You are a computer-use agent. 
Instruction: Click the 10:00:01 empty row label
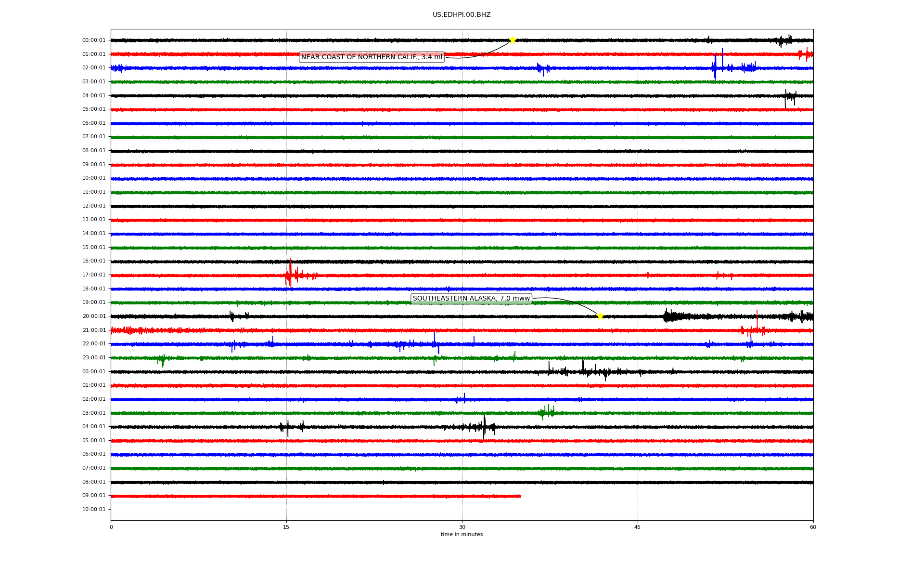tap(94, 510)
